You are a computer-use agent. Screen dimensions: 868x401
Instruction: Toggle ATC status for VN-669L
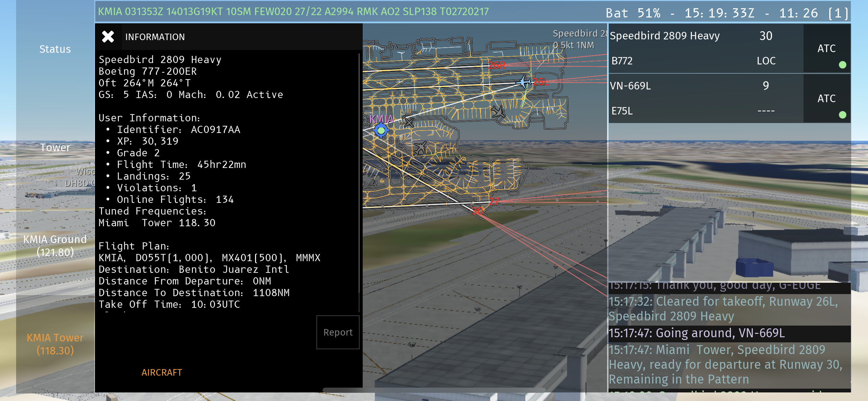(x=827, y=99)
